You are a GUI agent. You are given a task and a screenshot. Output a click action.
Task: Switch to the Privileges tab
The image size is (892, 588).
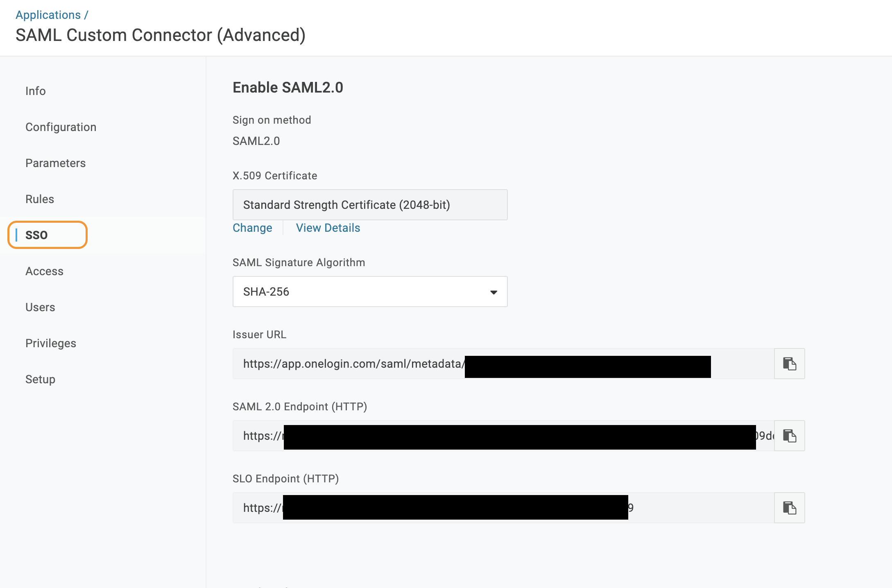click(x=51, y=343)
